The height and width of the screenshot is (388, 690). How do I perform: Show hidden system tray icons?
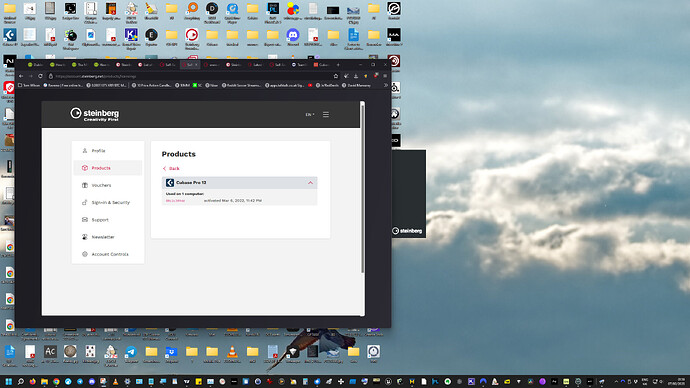616,381
